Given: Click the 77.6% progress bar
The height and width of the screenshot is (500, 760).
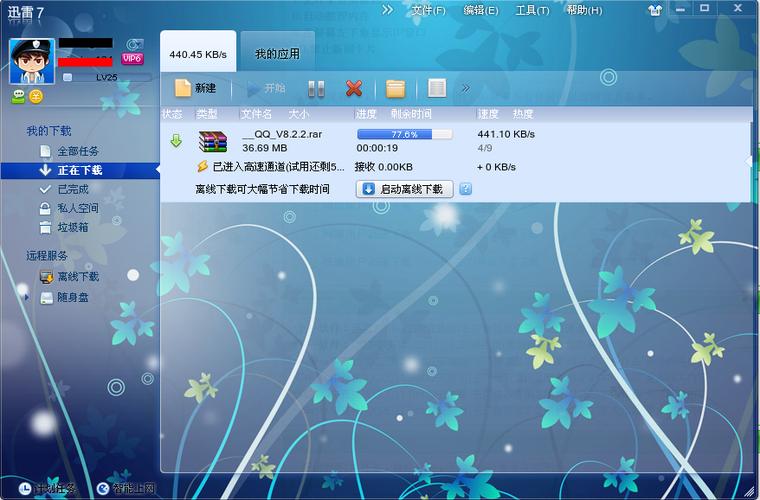Looking at the screenshot, I should tap(405, 134).
